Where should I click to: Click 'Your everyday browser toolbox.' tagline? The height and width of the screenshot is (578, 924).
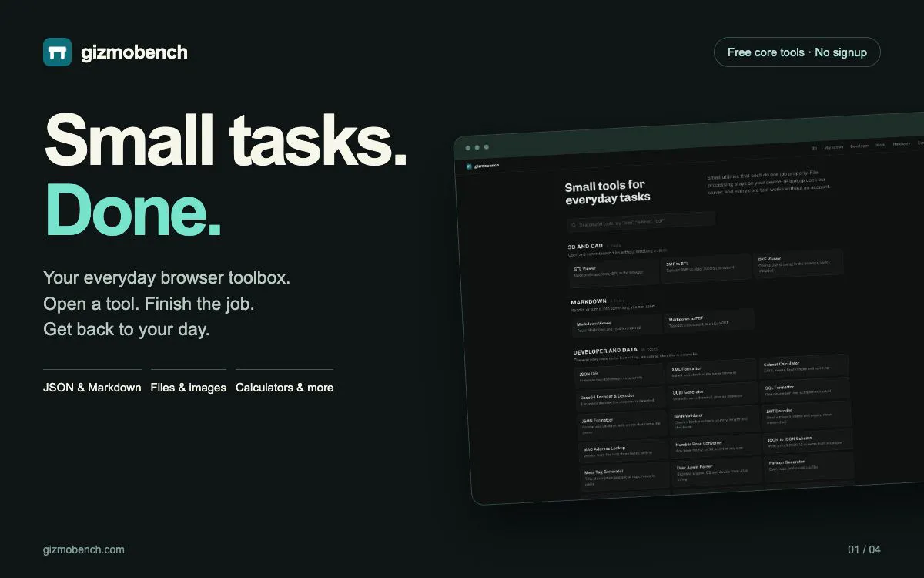pos(166,277)
